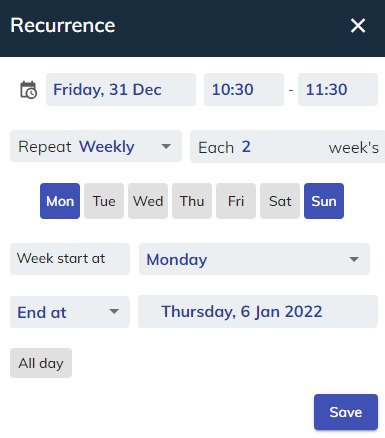
Task: Edit the 11:30 end time
Action: [x=338, y=90]
